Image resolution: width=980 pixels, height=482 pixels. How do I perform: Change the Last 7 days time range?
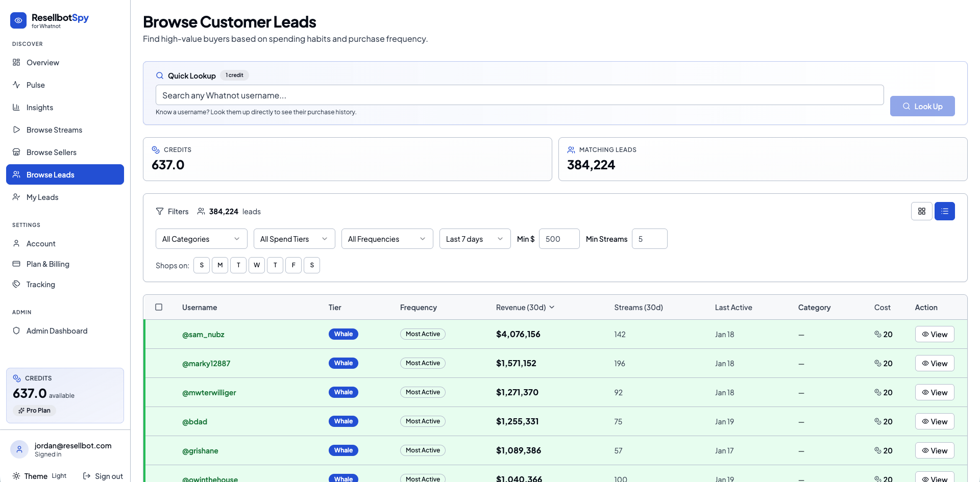[474, 238]
